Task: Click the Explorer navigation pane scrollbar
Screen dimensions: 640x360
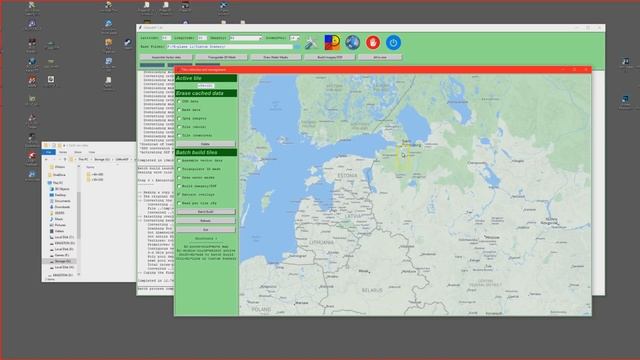Action: (x=78, y=216)
